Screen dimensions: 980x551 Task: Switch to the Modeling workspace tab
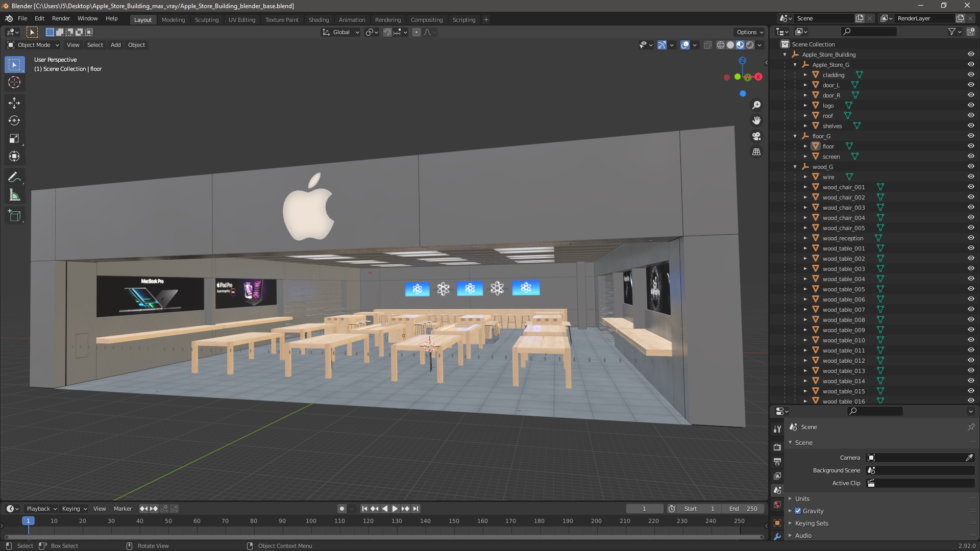pos(173,20)
